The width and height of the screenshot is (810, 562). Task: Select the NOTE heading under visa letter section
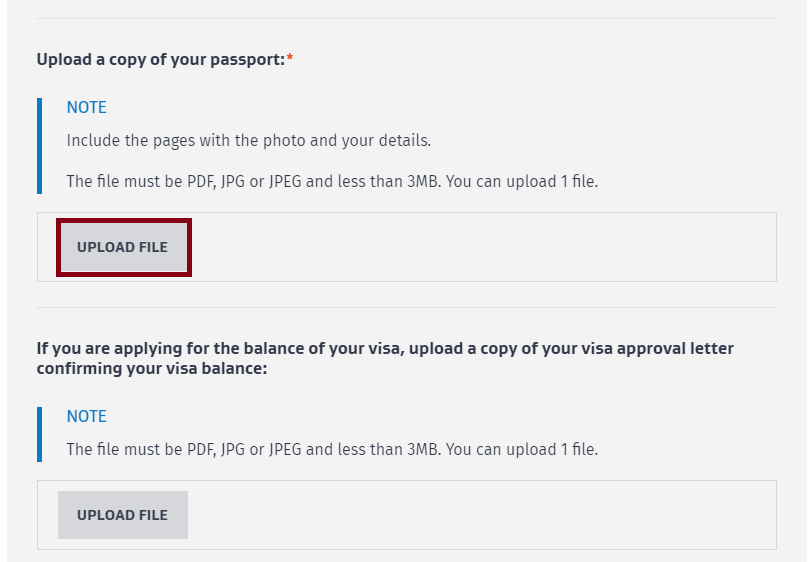[86, 417]
